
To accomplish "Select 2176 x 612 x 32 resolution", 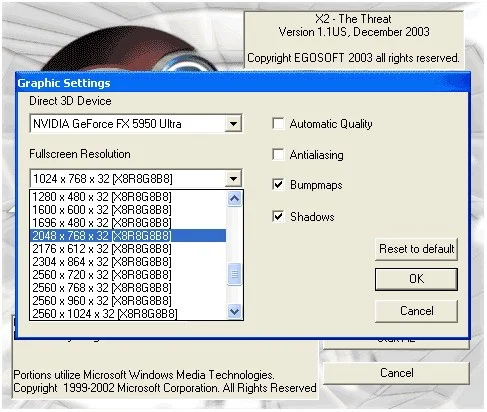I will (128, 249).
